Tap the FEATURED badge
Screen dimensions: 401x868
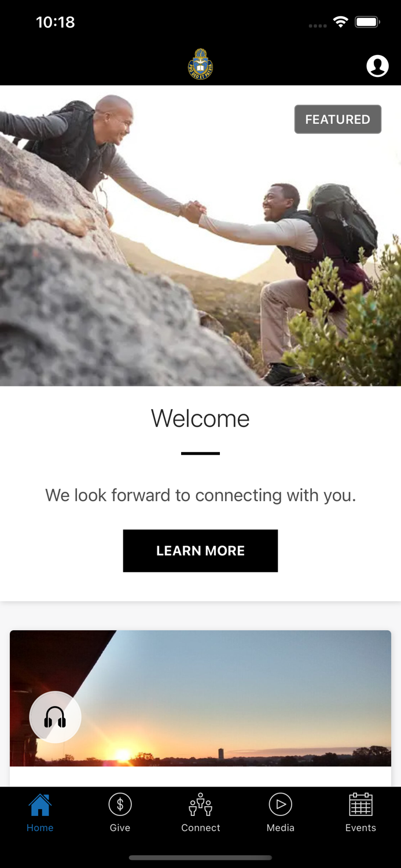(x=338, y=119)
